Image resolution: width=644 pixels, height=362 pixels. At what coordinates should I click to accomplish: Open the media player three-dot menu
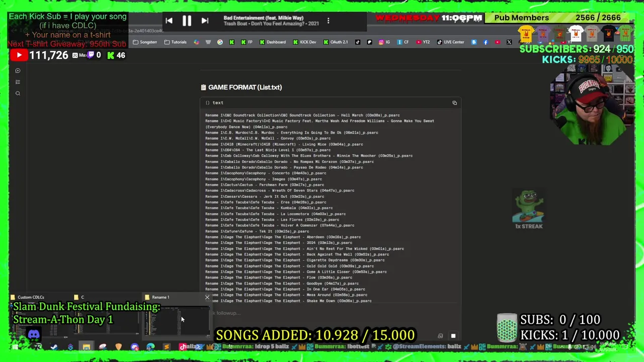pos(328,21)
